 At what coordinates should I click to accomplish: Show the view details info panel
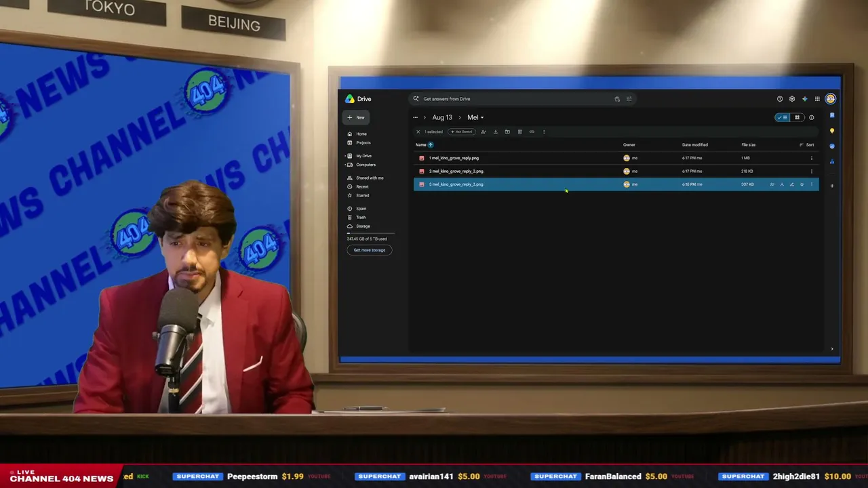pos(811,118)
